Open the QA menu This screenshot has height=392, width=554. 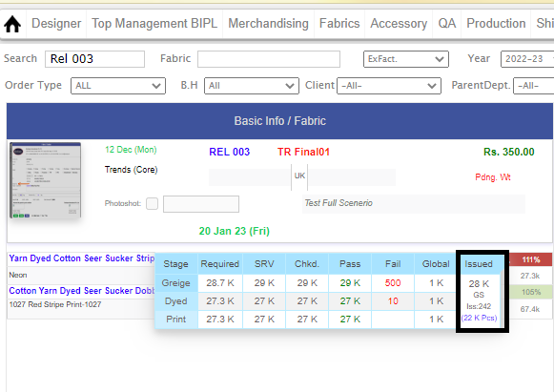pos(446,23)
